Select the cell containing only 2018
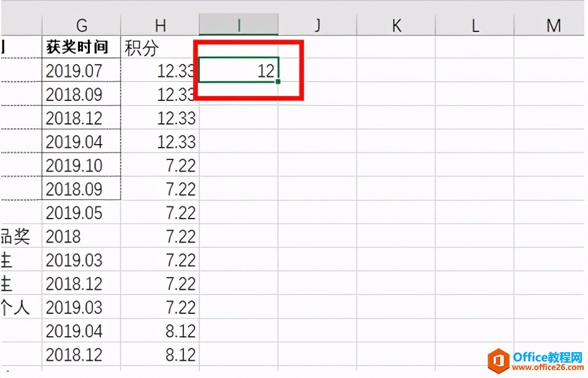588x378 pixels. (x=81, y=236)
